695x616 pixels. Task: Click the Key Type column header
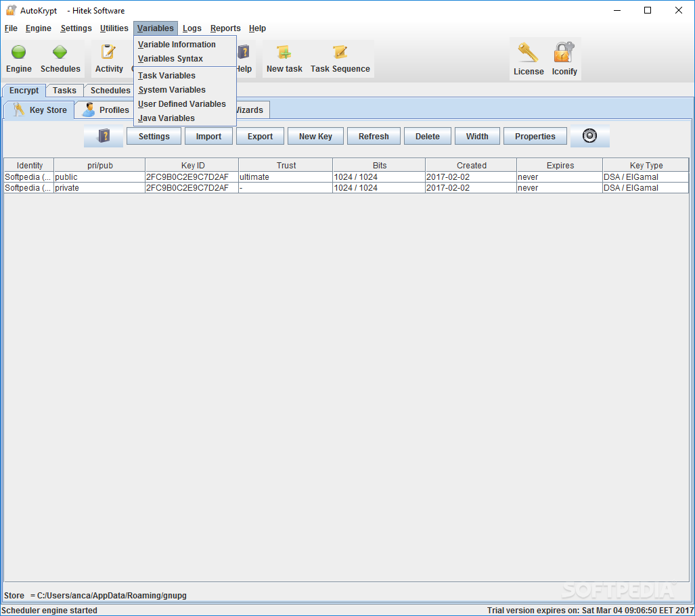[646, 165]
